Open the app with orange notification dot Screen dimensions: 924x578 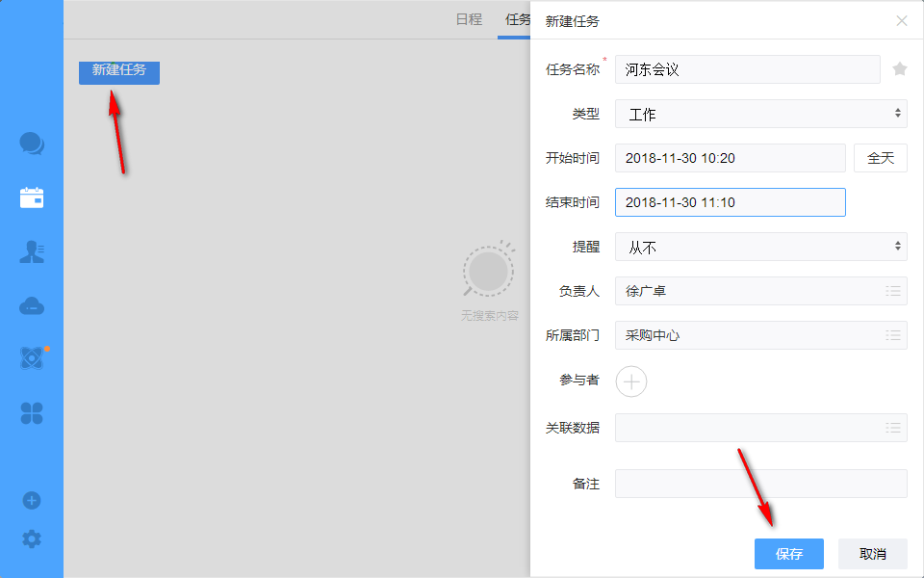point(31,358)
